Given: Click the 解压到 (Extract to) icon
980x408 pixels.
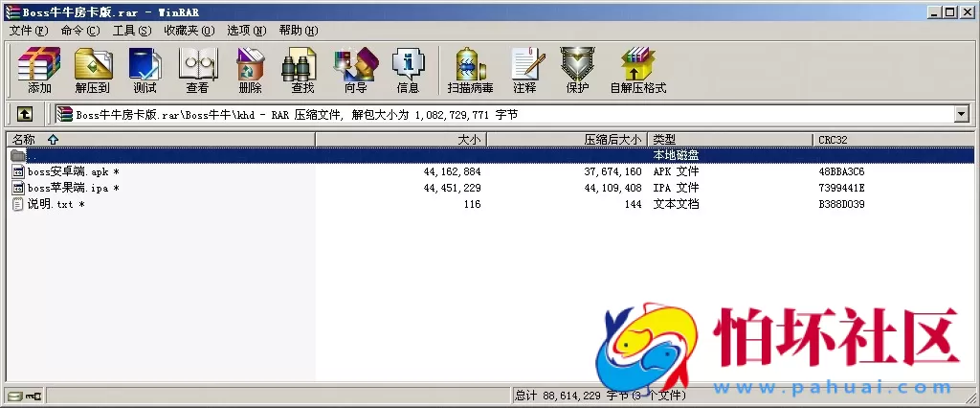Looking at the screenshot, I should click(x=93, y=70).
